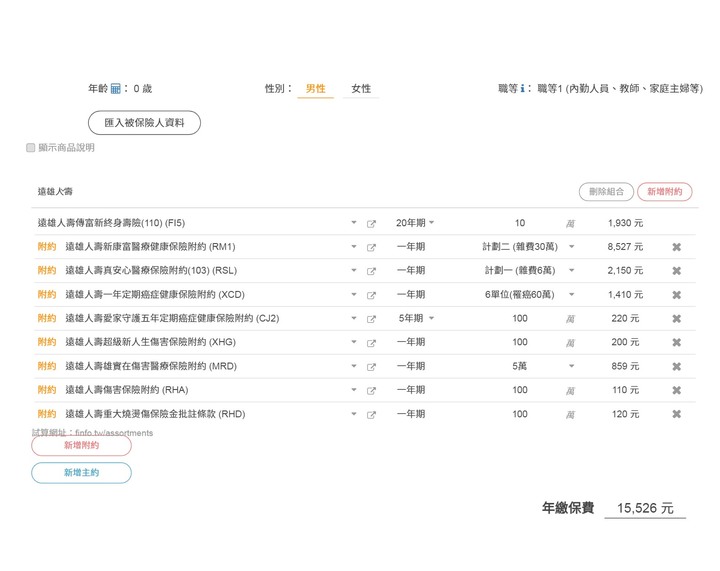Edit RHD coverage amount 100
This screenshot has height=571, width=720.
pos(520,414)
